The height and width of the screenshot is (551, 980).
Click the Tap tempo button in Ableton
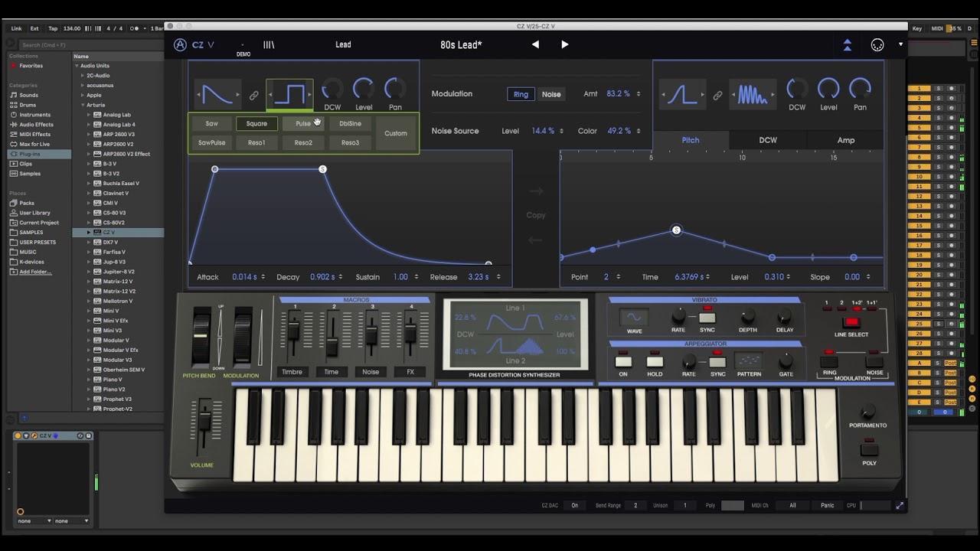(53, 28)
